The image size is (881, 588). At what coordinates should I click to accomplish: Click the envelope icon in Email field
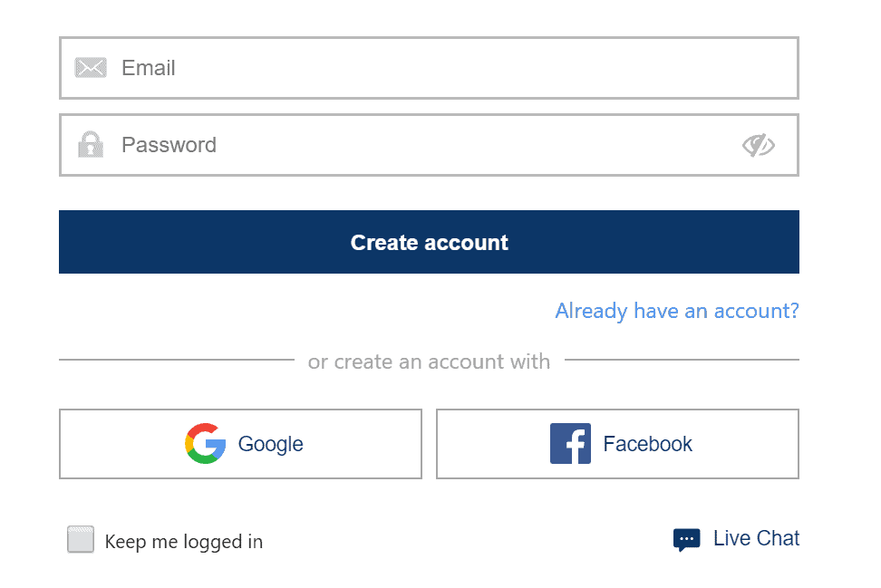[x=91, y=68]
